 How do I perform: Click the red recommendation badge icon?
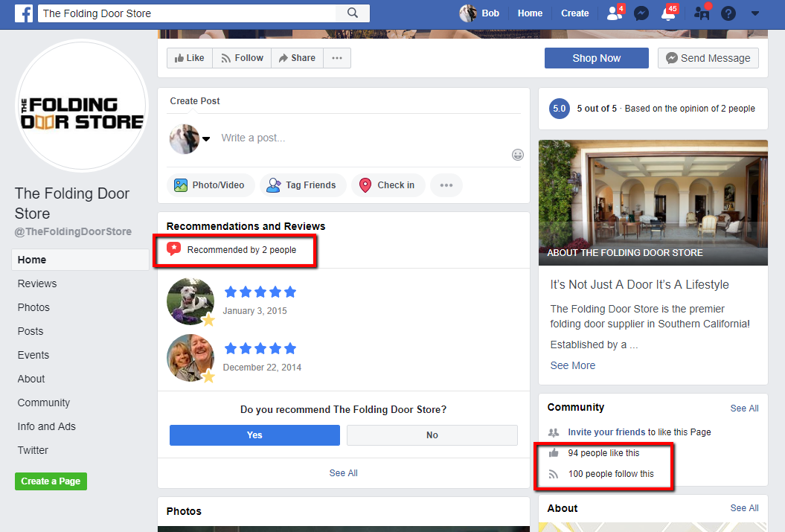[173, 249]
